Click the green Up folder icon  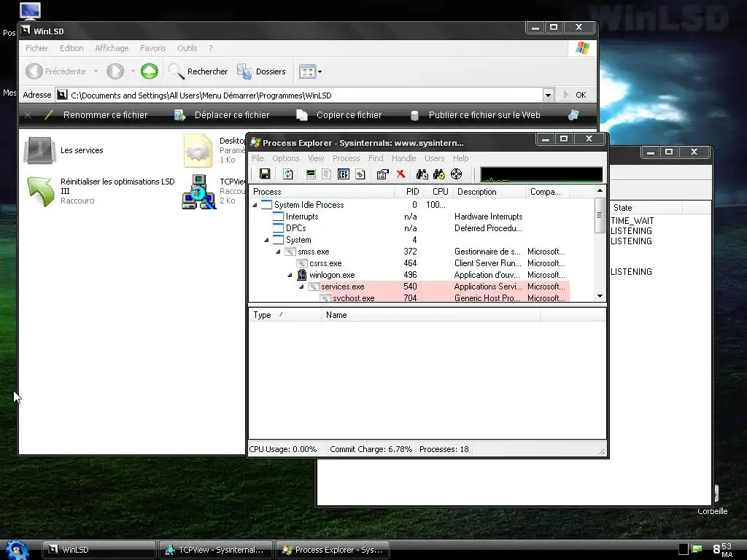click(149, 71)
